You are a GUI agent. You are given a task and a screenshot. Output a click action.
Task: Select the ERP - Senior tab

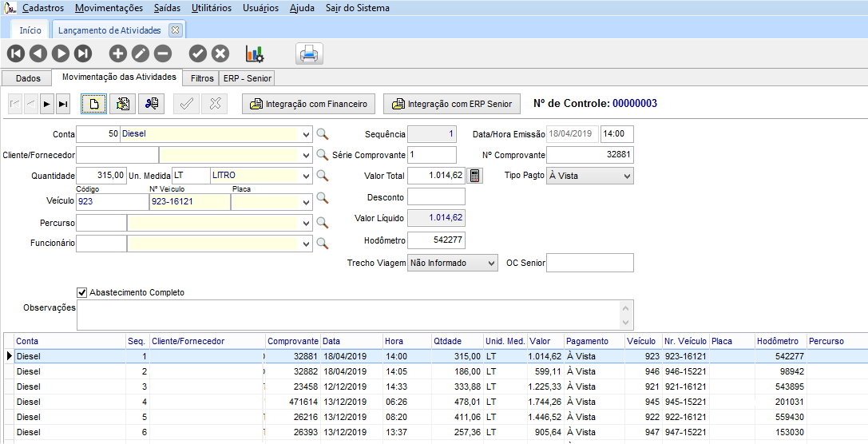248,78
